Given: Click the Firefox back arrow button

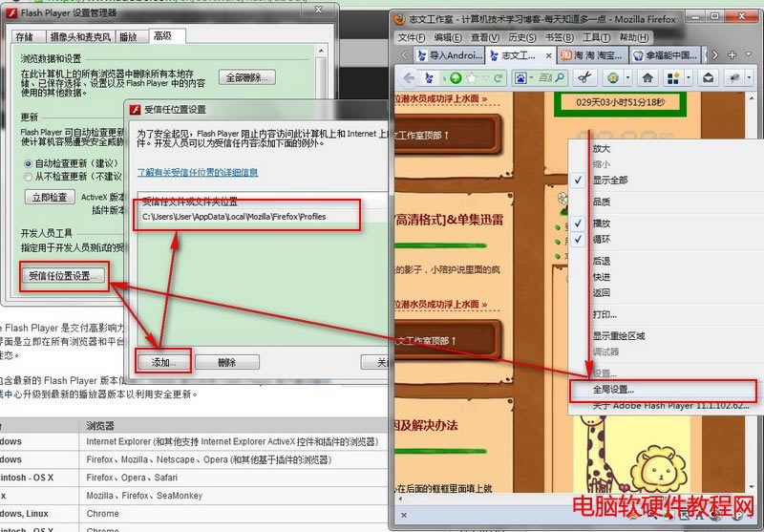Looking at the screenshot, I should 409,78.
